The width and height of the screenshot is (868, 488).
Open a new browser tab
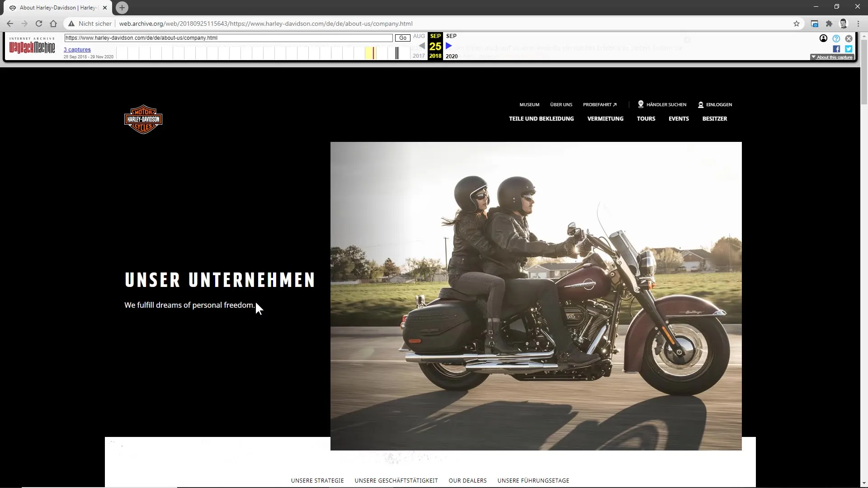click(x=122, y=8)
